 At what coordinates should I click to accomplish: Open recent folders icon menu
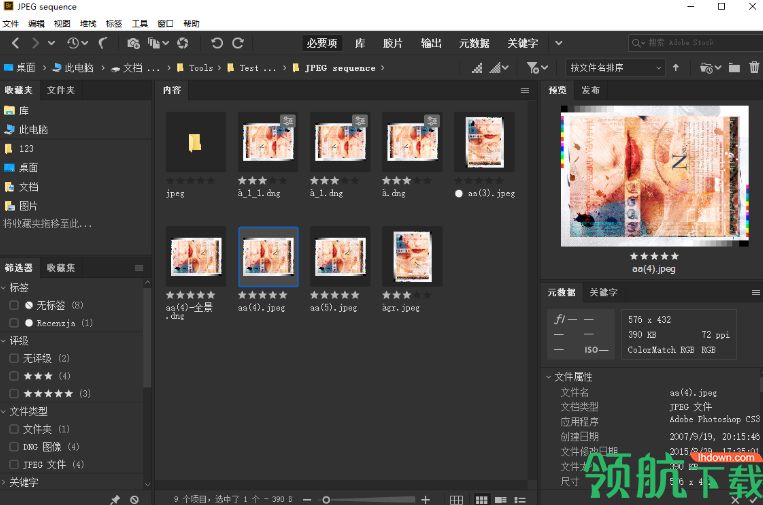(710, 68)
